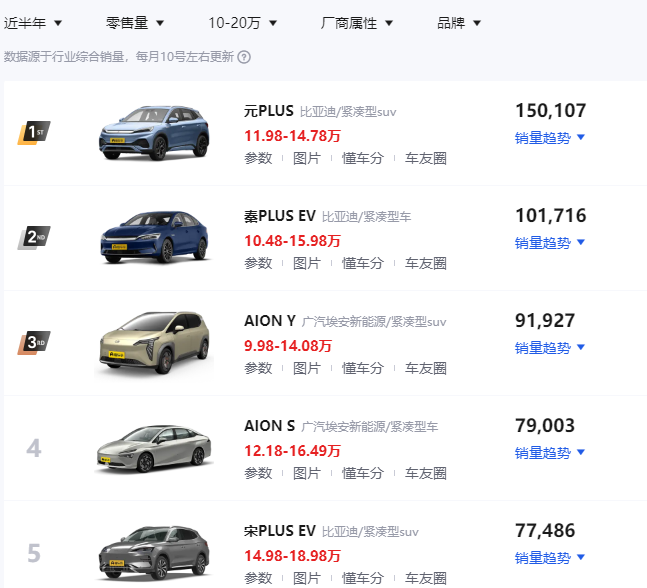Screen dimensions: 647x588
Task: Open 懂车分 for AION Y
Action: (x=363, y=368)
